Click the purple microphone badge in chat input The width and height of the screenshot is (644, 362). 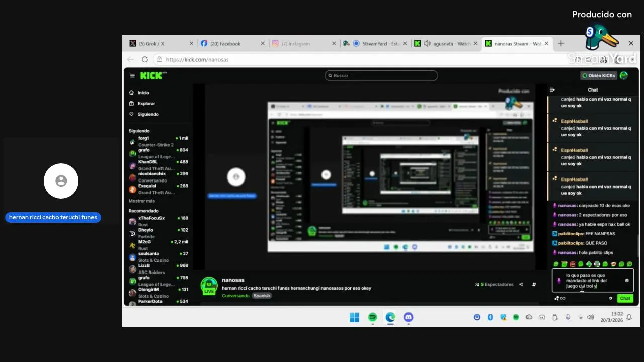559,281
